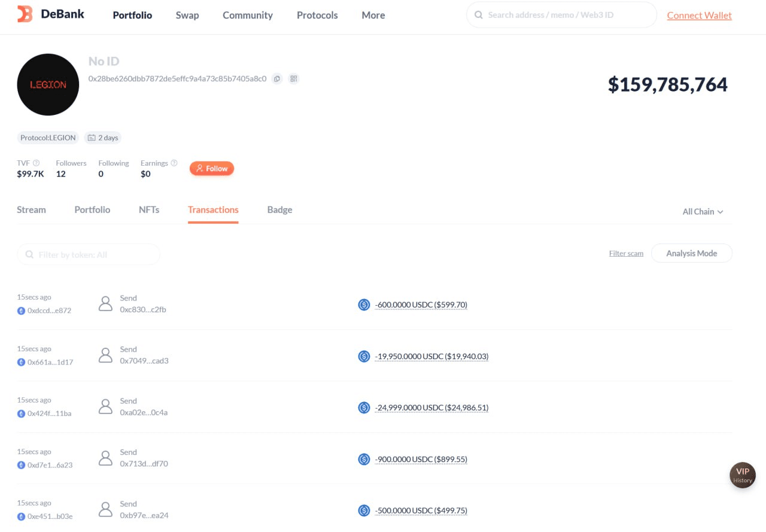The image size is (766, 532).
Task: Toggle Analysis Mode
Action: coord(691,253)
